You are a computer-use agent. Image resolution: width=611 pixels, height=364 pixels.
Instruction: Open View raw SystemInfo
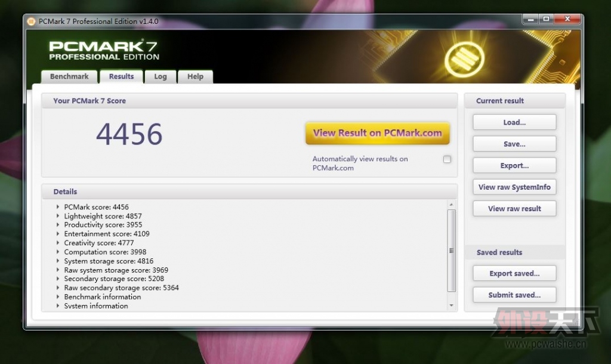click(514, 187)
